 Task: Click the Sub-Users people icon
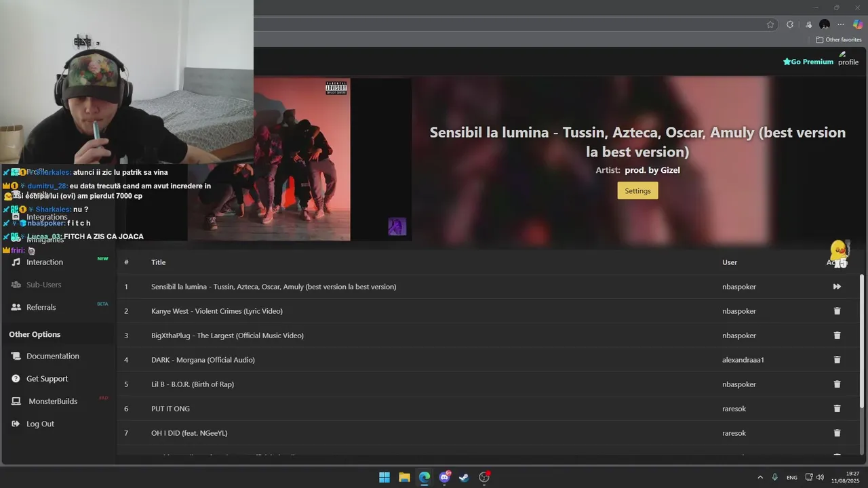16,285
